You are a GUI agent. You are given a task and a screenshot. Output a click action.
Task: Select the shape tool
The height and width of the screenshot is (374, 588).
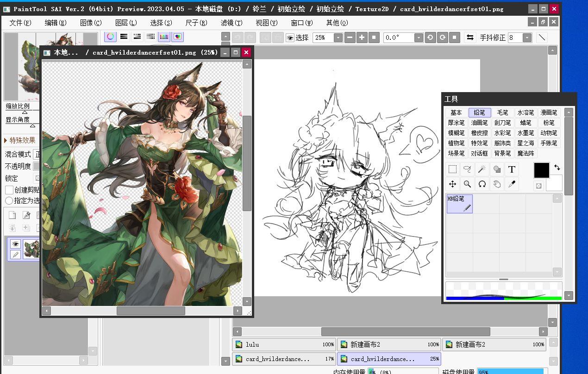[x=497, y=169]
